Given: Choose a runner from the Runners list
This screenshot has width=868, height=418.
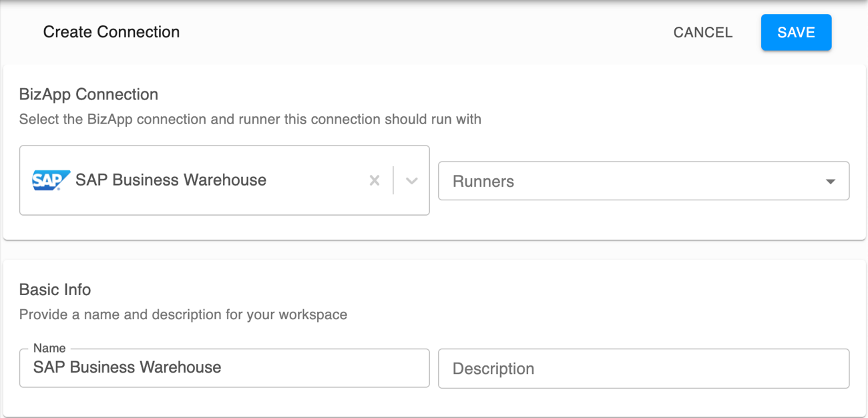Looking at the screenshot, I should [x=641, y=180].
